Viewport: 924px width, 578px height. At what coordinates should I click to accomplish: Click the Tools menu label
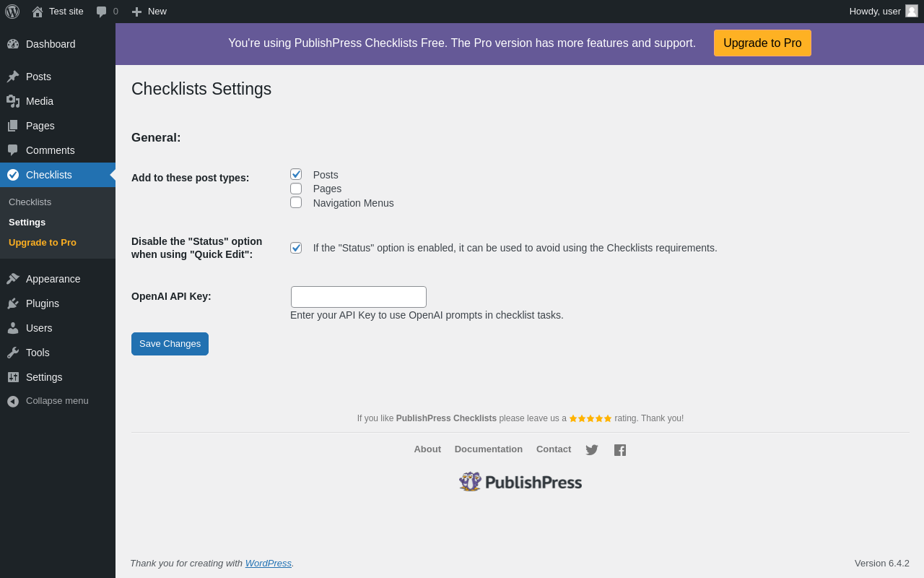[38, 353]
